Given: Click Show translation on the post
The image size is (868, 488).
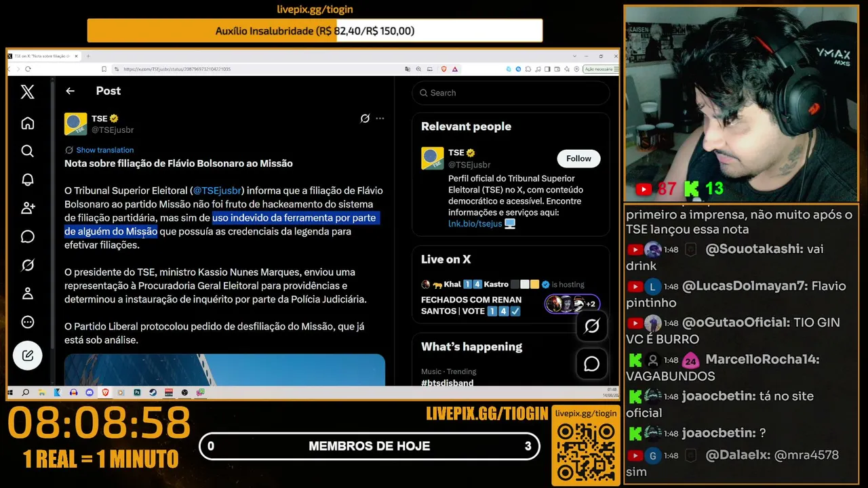Looking at the screenshot, I should point(105,150).
